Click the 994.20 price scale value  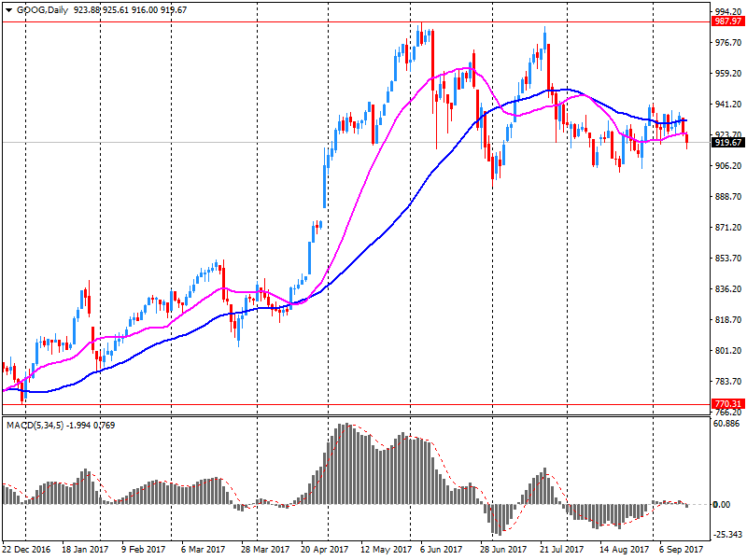coord(728,12)
